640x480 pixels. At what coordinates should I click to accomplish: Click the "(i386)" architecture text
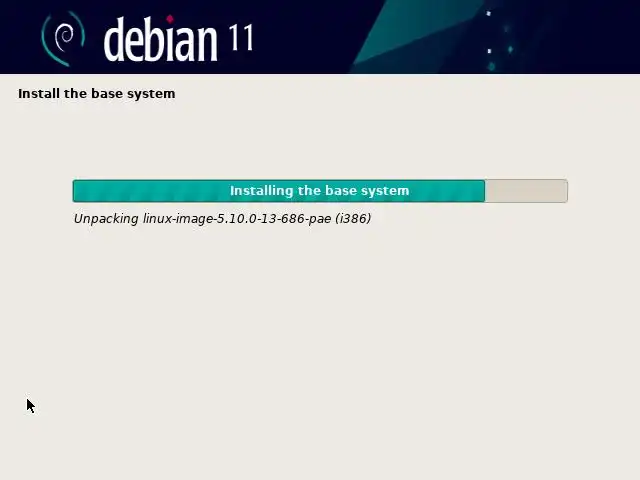(x=353, y=219)
